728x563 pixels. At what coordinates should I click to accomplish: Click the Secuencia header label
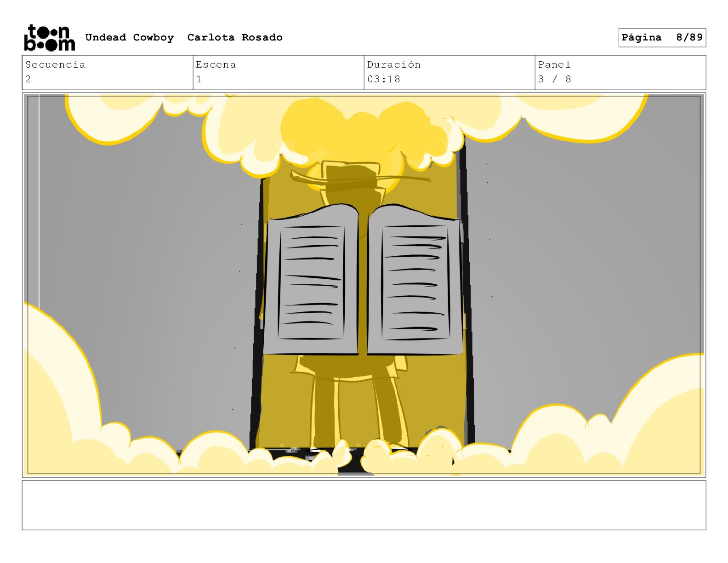tap(55, 64)
